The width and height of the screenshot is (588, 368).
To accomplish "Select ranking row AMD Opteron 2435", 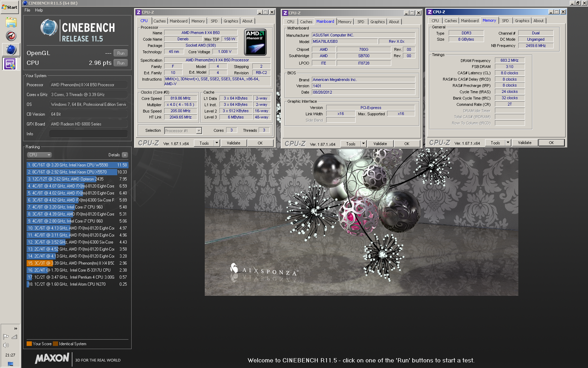I will [x=77, y=179].
